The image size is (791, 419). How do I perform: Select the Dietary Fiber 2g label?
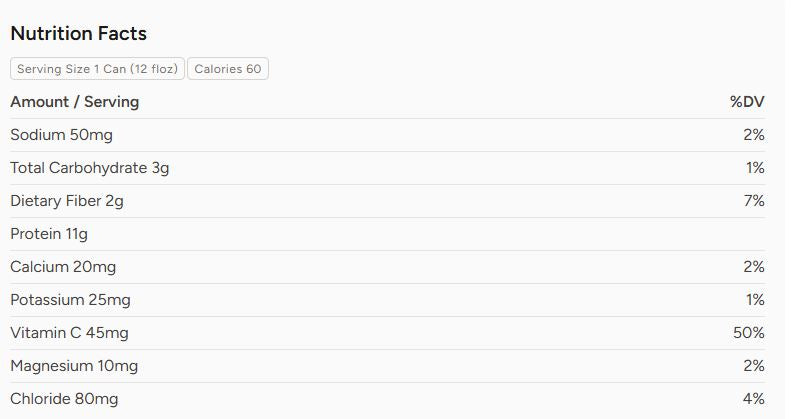[67, 201]
